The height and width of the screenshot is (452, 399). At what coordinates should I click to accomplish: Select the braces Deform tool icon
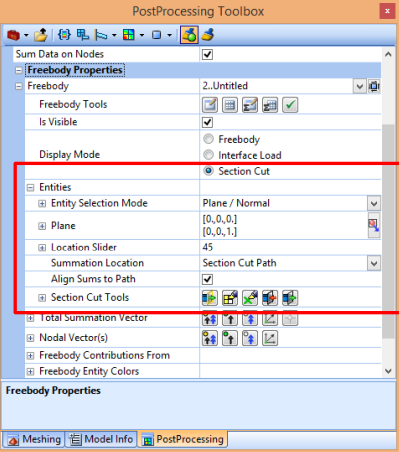click(x=64, y=35)
